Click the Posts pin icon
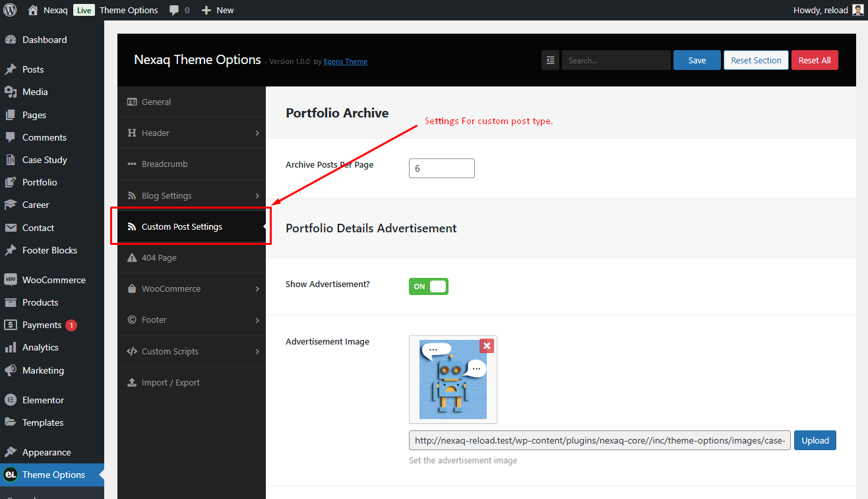Viewport: 868px width, 499px height. [x=11, y=69]
